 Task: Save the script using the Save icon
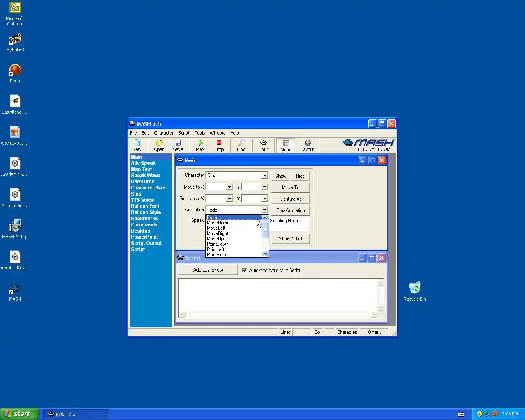click(x=178, y=145)
